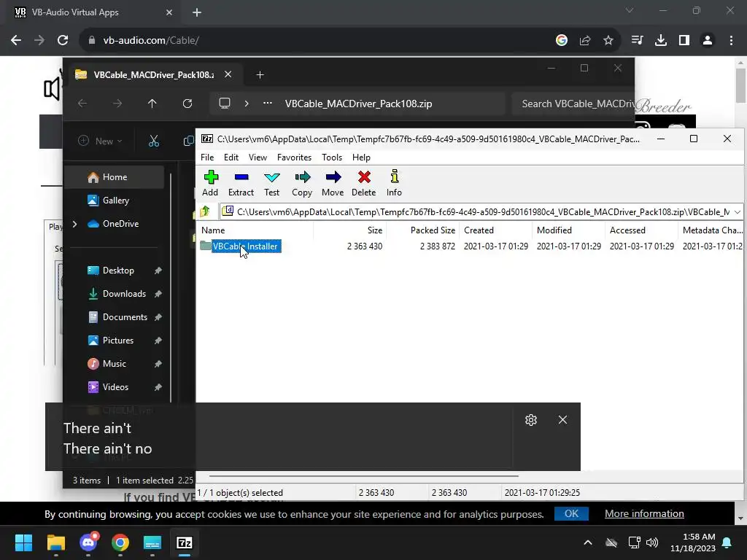Open the Windows Start menu
Image resolution: width=747 pixels, height=560 pixels.
point(23,542)
